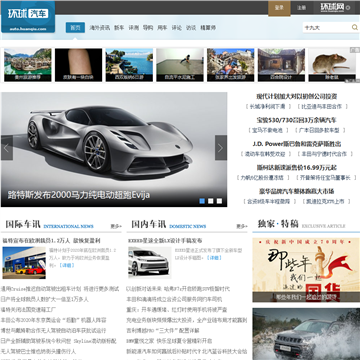The image size is (360, 360).
Task: Go to previous carousel slide arrow
Action: (x=7, y=148)
